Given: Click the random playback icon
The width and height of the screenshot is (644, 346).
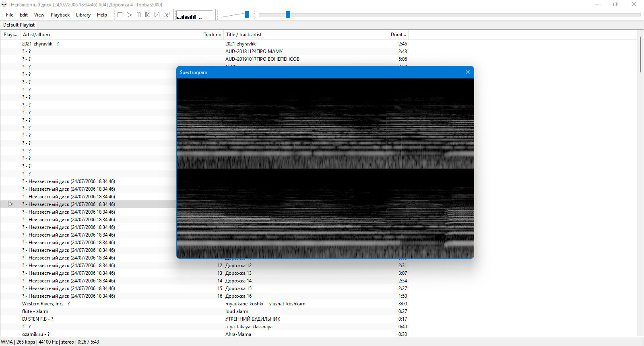Looking at the screenshot, I should pos(167,15).
